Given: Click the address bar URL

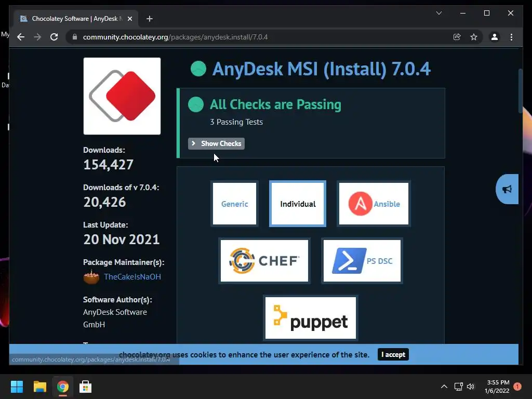Looking at the screenshot, I should (x=175, y=37).
